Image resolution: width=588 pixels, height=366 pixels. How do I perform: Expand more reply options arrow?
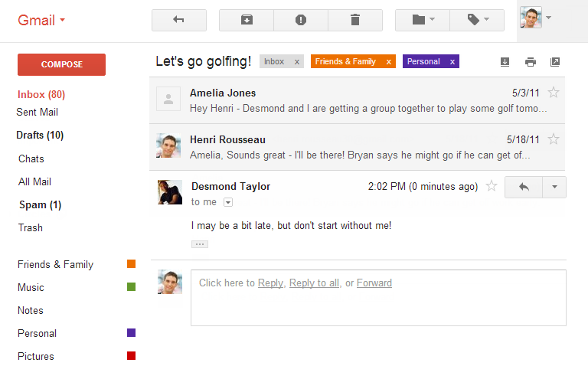click(x=554, y=187)
